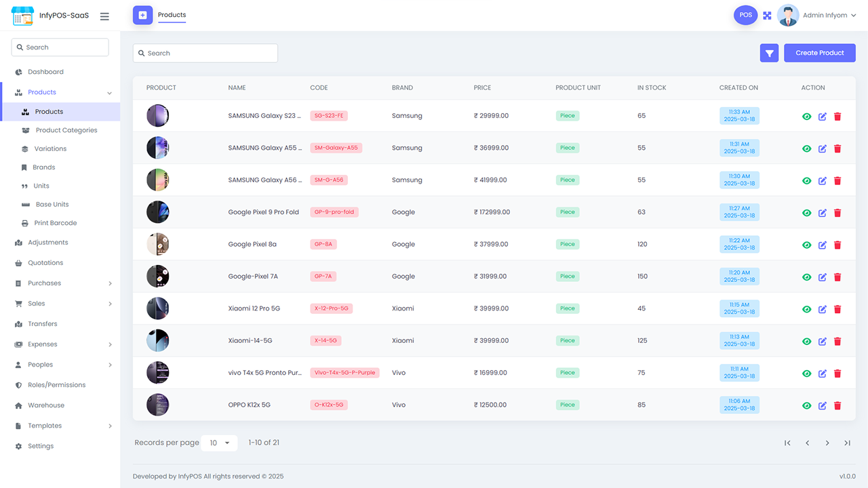The width and height of the screenshot is (868, 488).
Task: View the Xiaomi 12 Pro 5G product
Action: tap(806, 308)
